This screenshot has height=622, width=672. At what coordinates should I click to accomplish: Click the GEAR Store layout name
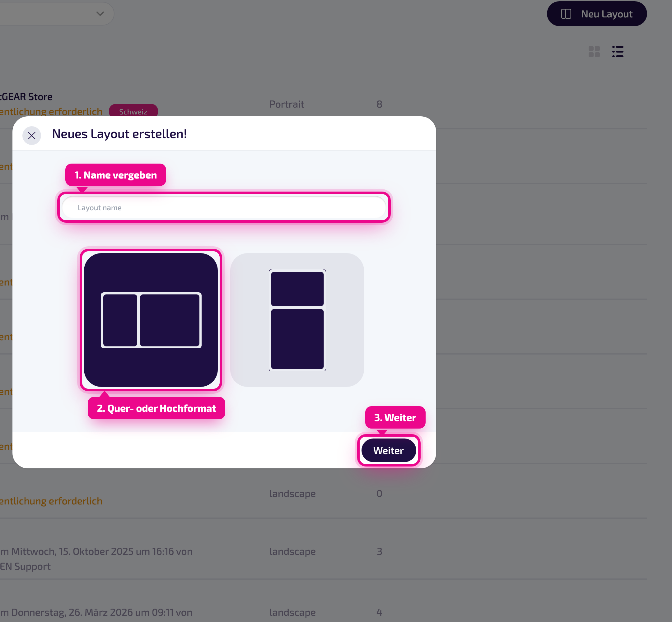pos(26,97)
